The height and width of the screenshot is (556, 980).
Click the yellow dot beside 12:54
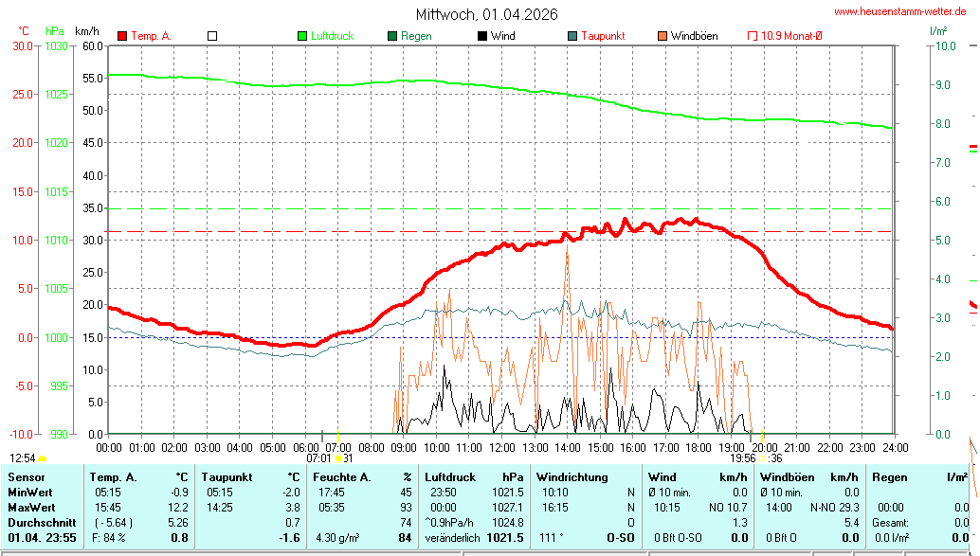(x=43, y=458)
